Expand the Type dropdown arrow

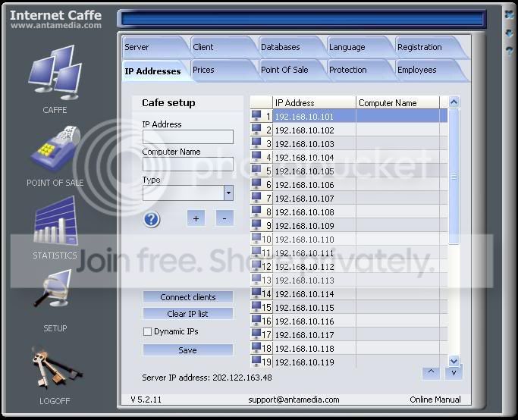pos(228,193)
